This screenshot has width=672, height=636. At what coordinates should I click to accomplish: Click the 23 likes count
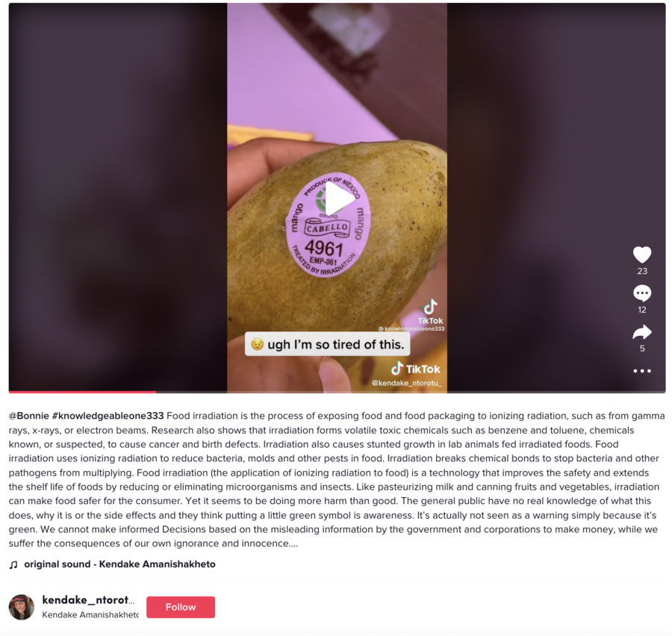(642, 271)
